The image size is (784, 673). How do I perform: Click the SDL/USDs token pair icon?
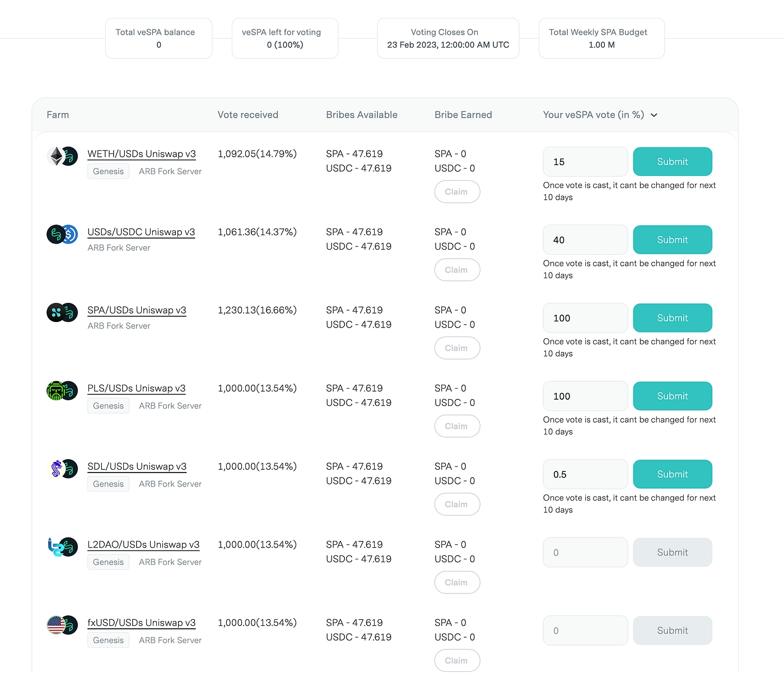tap(62, 469)
